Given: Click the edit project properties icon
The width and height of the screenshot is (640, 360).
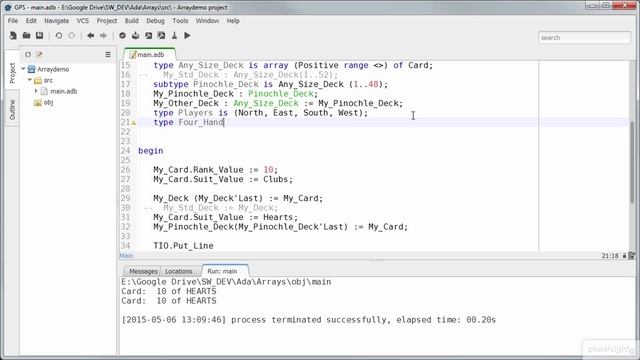Looking at the screenshot, I should pos(39,54).
